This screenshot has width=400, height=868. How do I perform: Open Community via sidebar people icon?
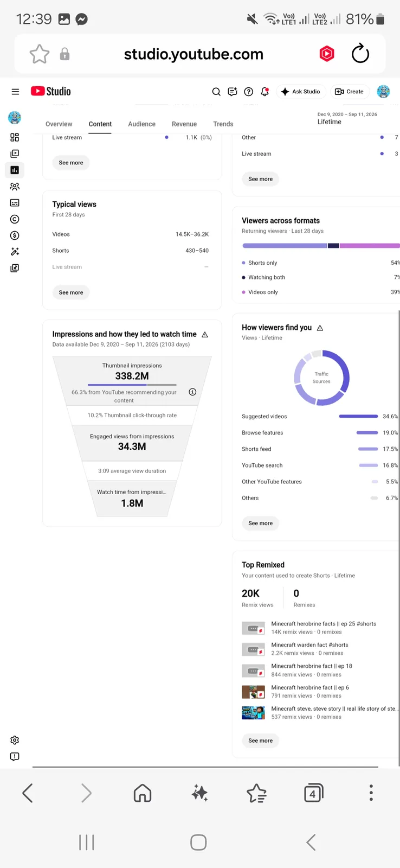point(15,187)
